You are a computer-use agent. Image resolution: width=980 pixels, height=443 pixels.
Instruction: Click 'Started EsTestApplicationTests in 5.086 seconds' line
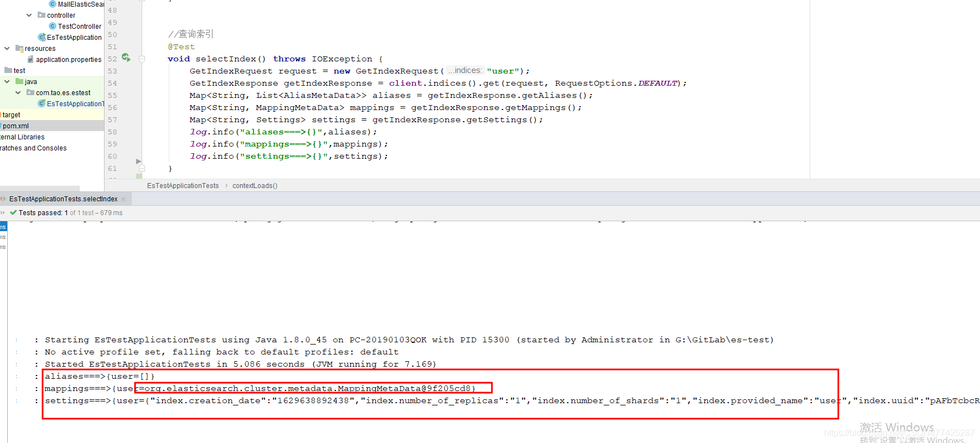tap(241, 364)
